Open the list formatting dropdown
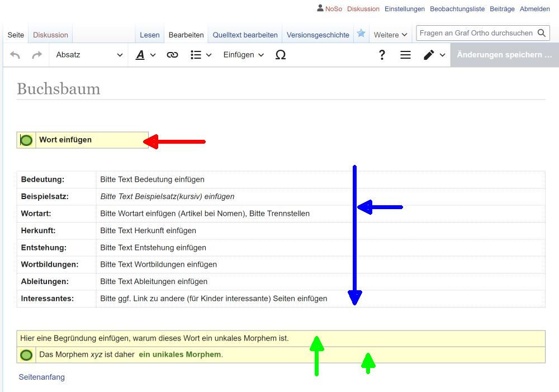559x392 pixels. click(201, 55)
